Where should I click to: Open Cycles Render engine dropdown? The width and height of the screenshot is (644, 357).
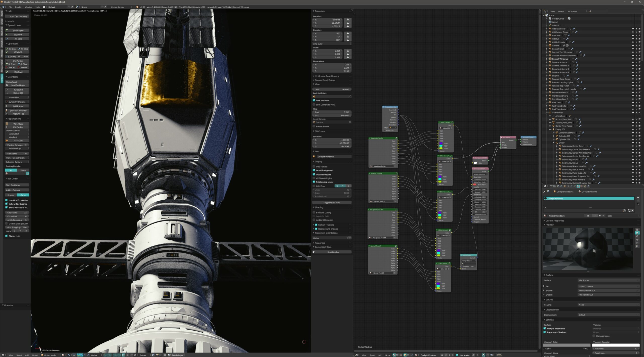pos(121,7)
